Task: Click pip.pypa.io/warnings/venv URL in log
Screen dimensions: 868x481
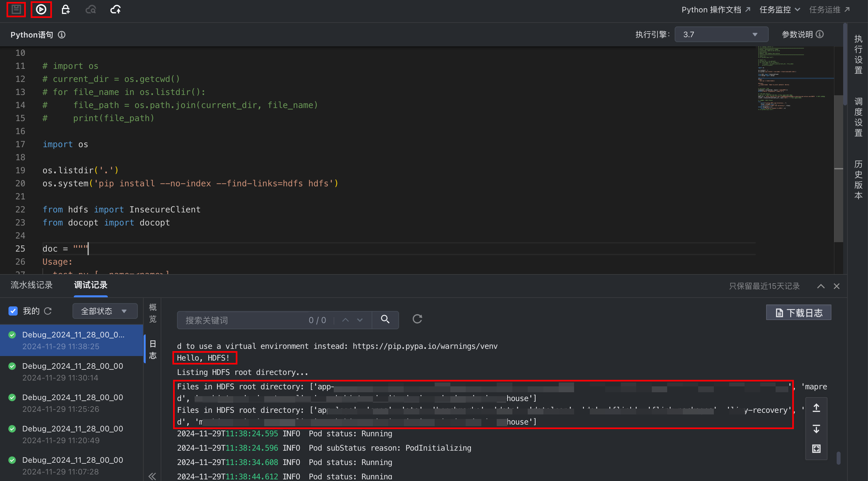Action: 425,346
